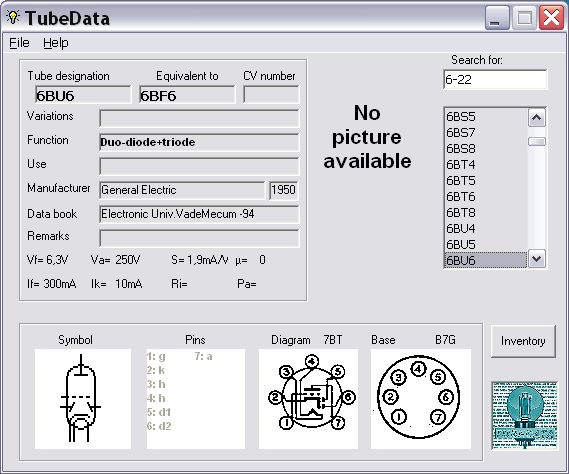
Task: Click the scroll down arrow of tube list
Action: [537, 259]
